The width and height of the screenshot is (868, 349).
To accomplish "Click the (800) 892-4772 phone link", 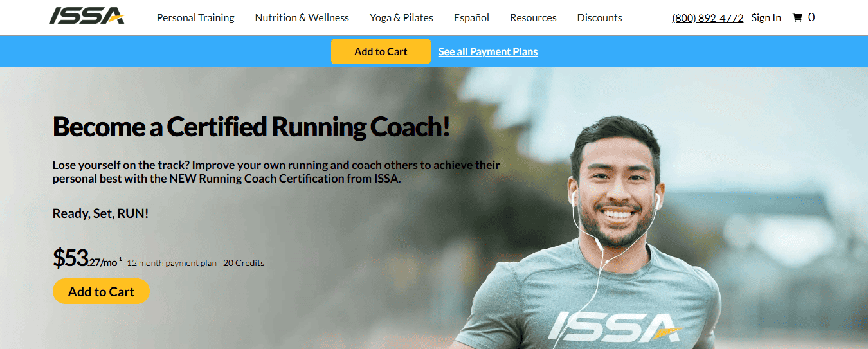I will (708, 18).
